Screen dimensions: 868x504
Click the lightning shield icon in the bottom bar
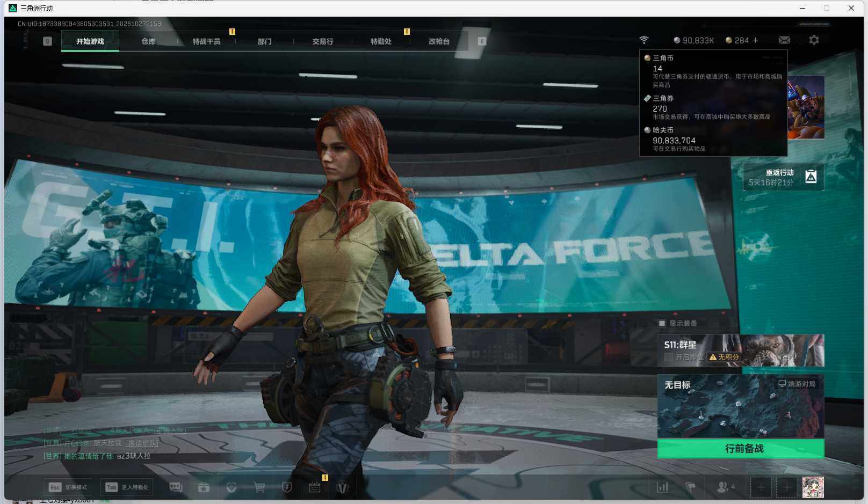coord(287,487)
